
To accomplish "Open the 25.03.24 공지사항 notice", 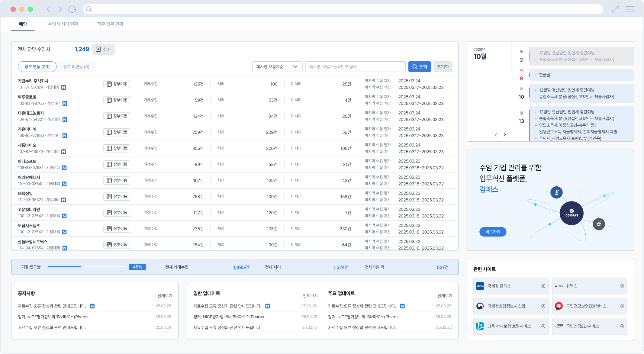I will click(95, 327).
